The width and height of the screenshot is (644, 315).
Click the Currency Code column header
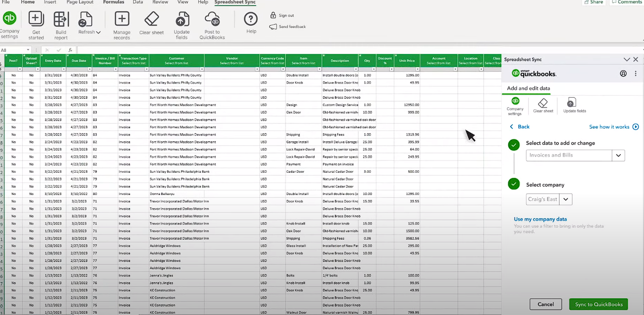[x=272, y=60]
